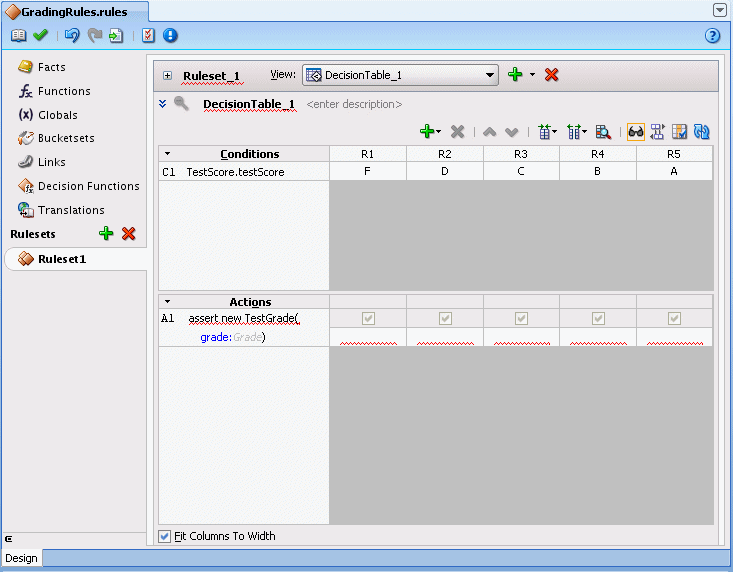The image size is (733, 572).
Task: Click the enter description placeholder field
Action: (x=354, y=104)
